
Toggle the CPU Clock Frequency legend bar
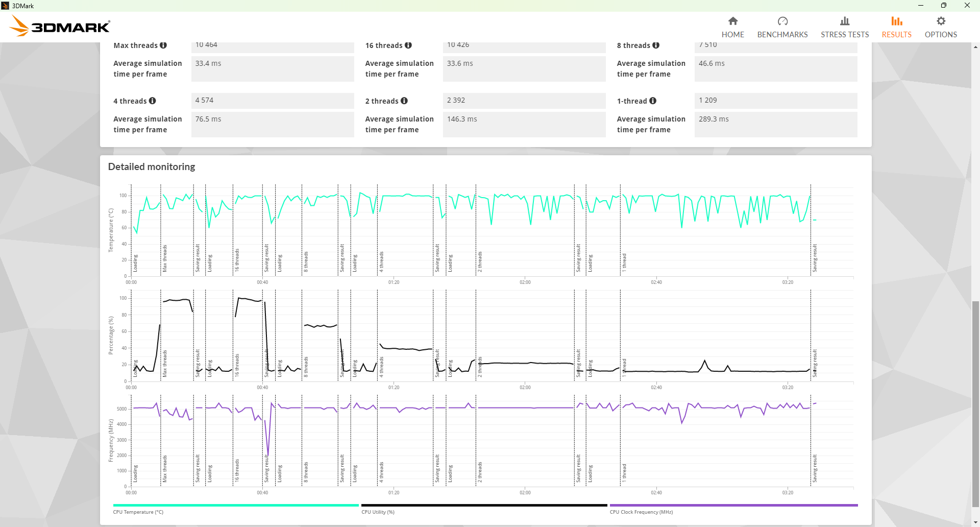(733, 506)
